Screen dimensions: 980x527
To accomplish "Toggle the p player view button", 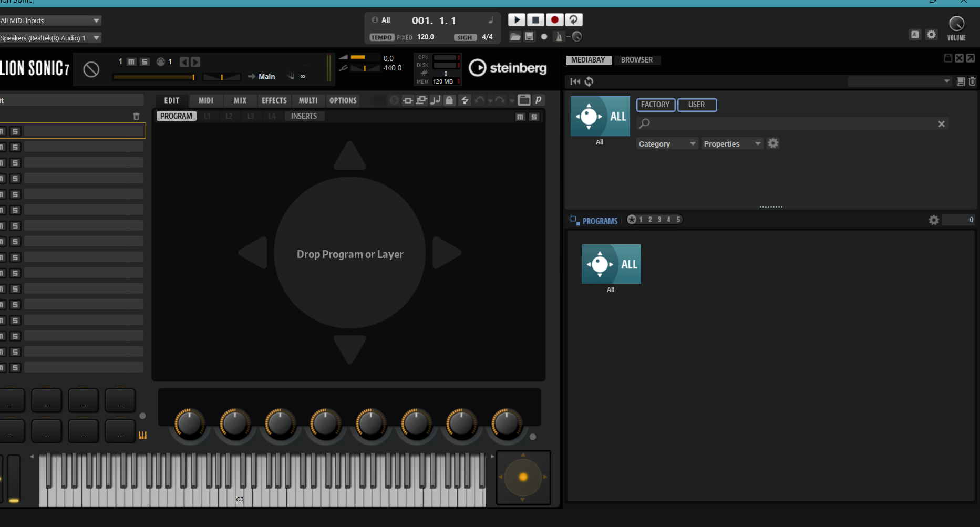I will pyautogui.click(x=538, y=100).
